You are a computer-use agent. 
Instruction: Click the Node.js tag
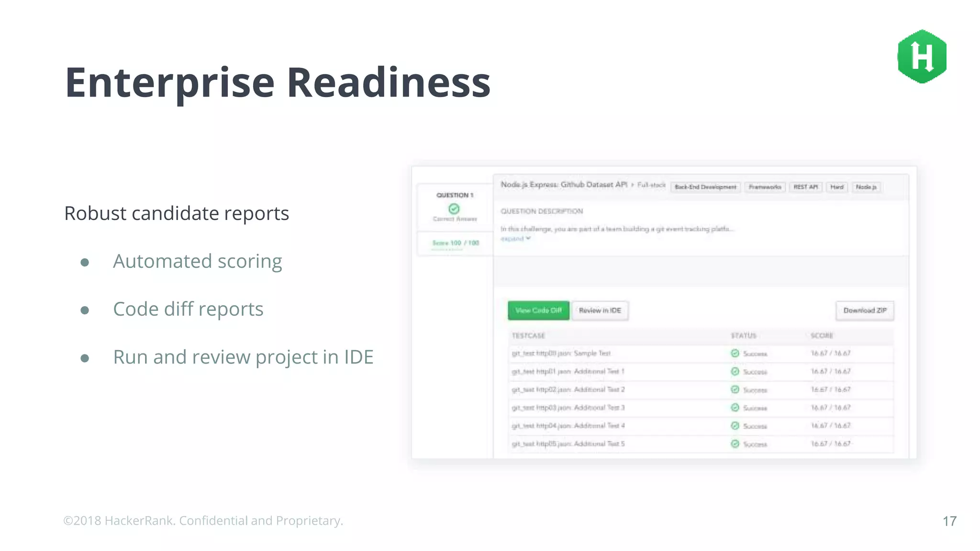pyautogui.click(x=866, y=187)
